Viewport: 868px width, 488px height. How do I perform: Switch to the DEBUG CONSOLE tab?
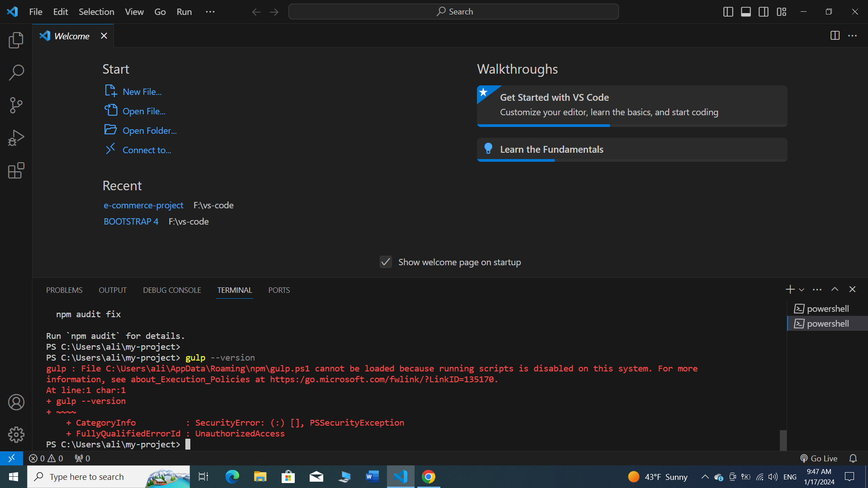[x=172, y=290]
